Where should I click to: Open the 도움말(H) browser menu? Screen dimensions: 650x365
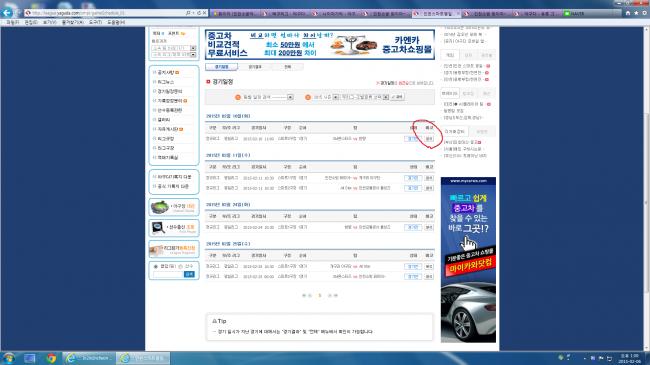[116, 22]
